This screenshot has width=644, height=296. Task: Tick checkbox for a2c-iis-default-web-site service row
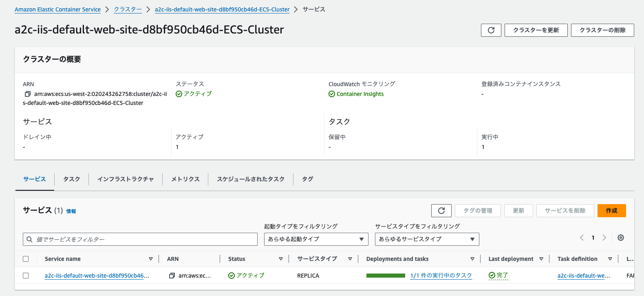pos(26,276)
